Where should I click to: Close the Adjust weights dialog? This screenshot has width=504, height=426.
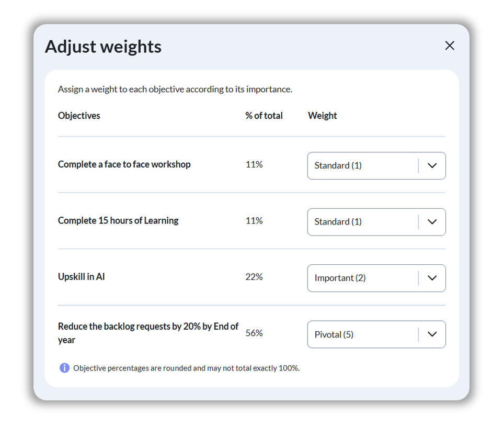[450, 46]
